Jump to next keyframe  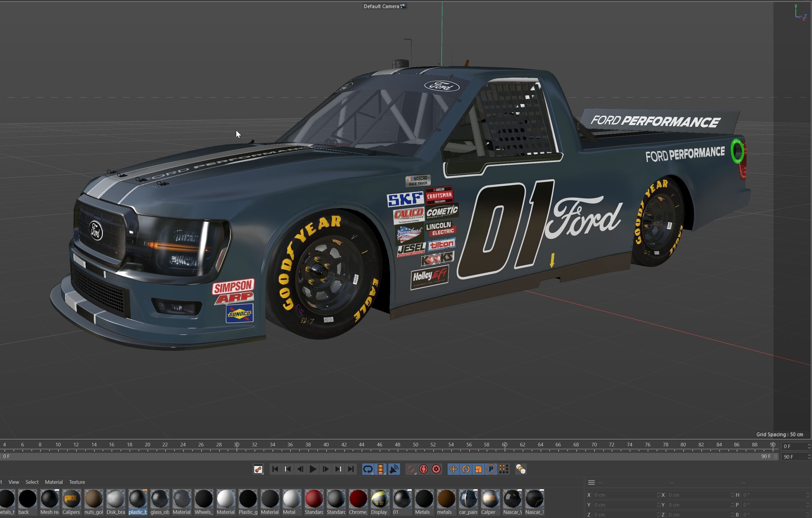coord(338,469)
